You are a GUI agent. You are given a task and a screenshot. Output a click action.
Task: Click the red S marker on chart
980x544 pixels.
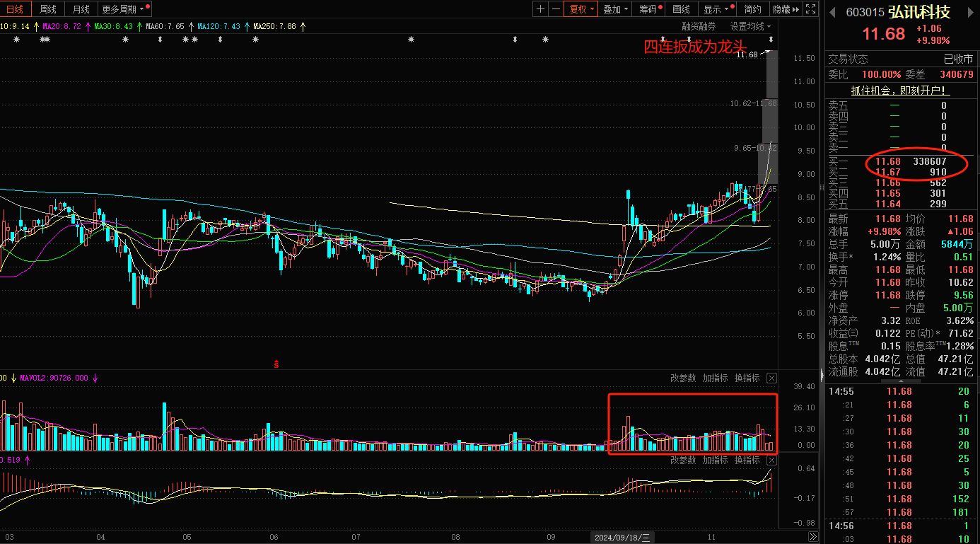(x=276, y=364)
